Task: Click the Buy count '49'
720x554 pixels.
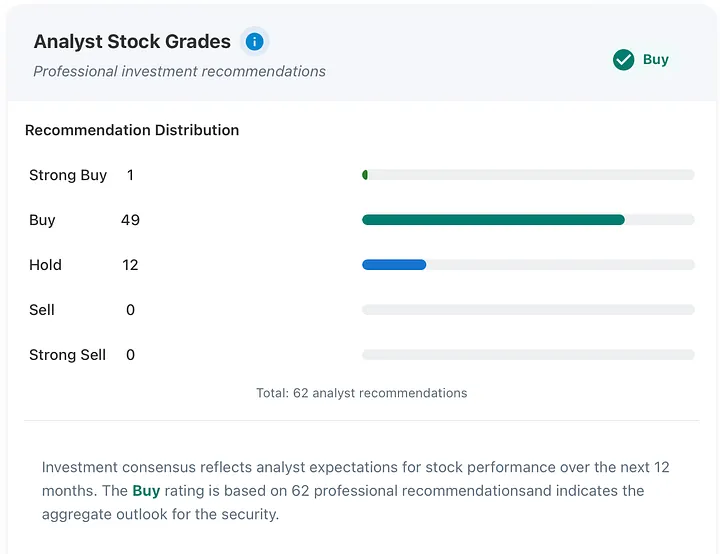Action: click(x=130, y=220)
